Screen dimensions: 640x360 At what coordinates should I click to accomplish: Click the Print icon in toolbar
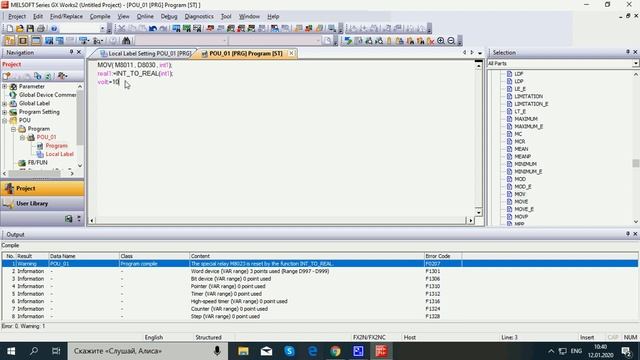click(41, 28)
